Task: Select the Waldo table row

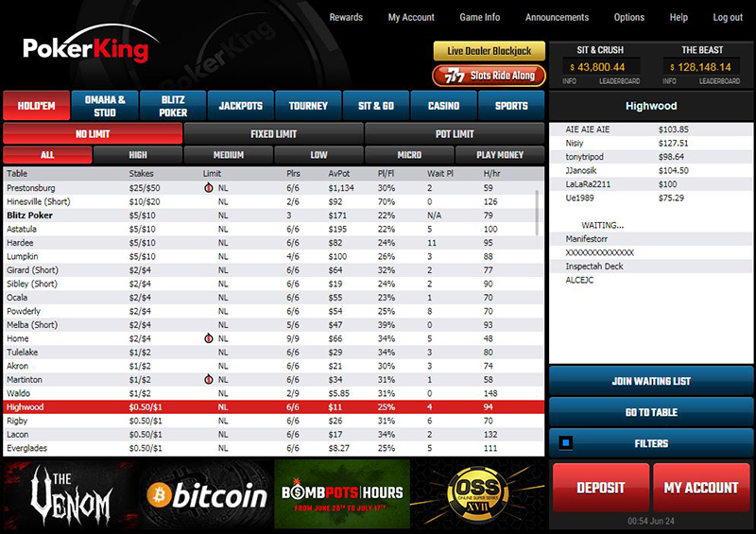Action: [x=273, y=393]
